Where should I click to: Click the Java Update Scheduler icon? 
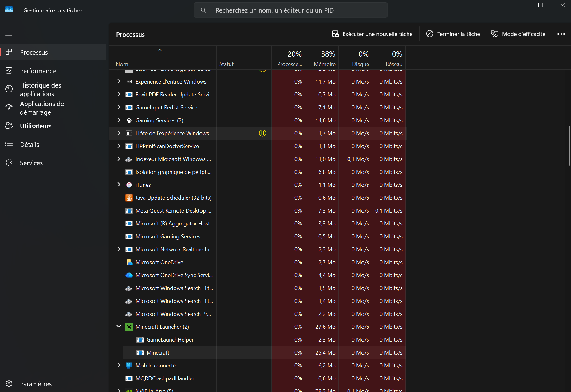(x=129, y=198)
